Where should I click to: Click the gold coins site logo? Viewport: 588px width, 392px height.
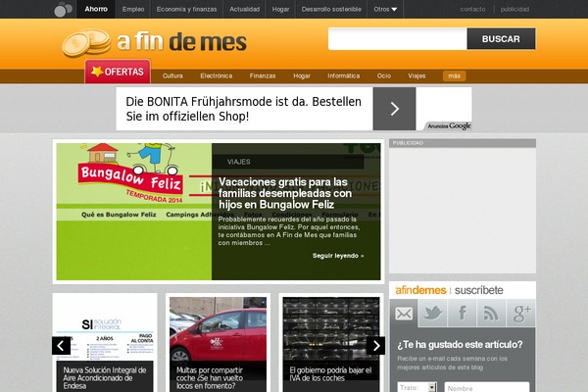tap(86, 43)
